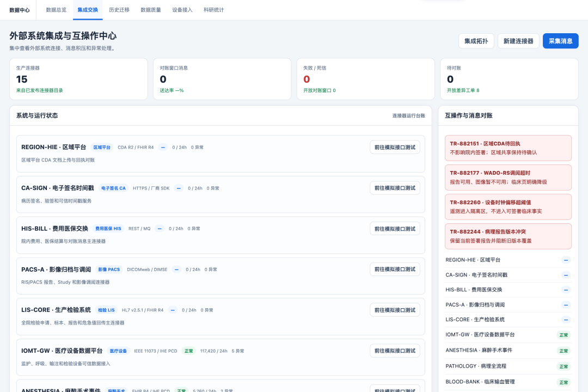This screenshot has width=588, height=392.
Task: Click the 来自已发布连接器目录 text
Action: pyautogui.click(x=39, y=90)
